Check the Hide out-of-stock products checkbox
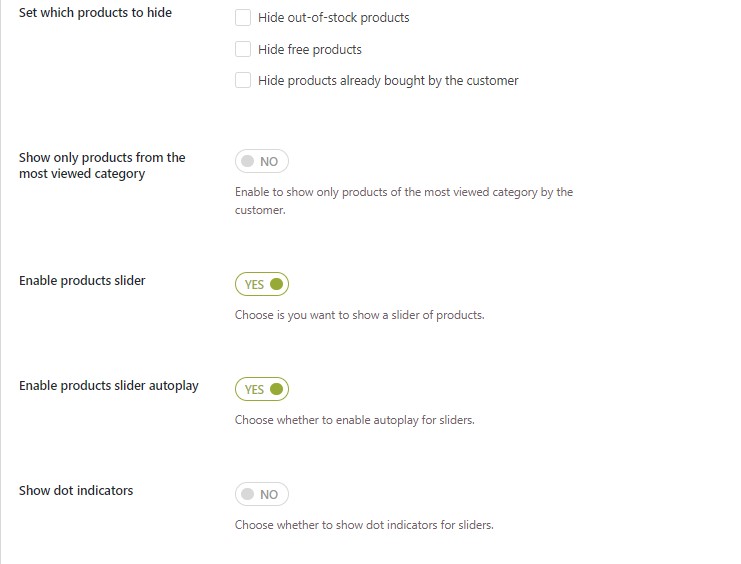The height and width of the screenshot is (564, 741). tap(243, 18)
